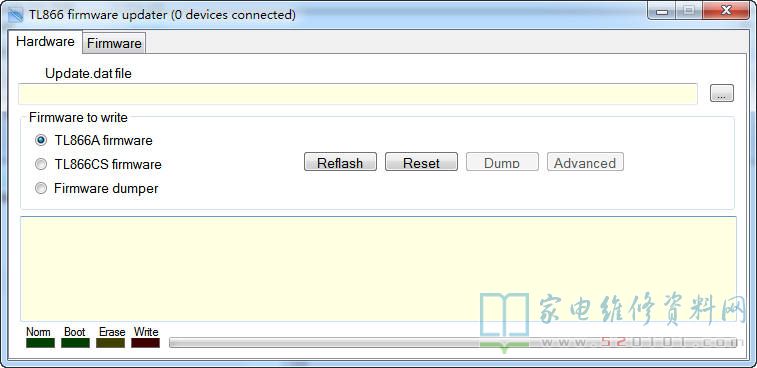Switch to the Firmware tab
Viewport: 757px width, 368px height.
pyautogui.click(x=114, y=43)
